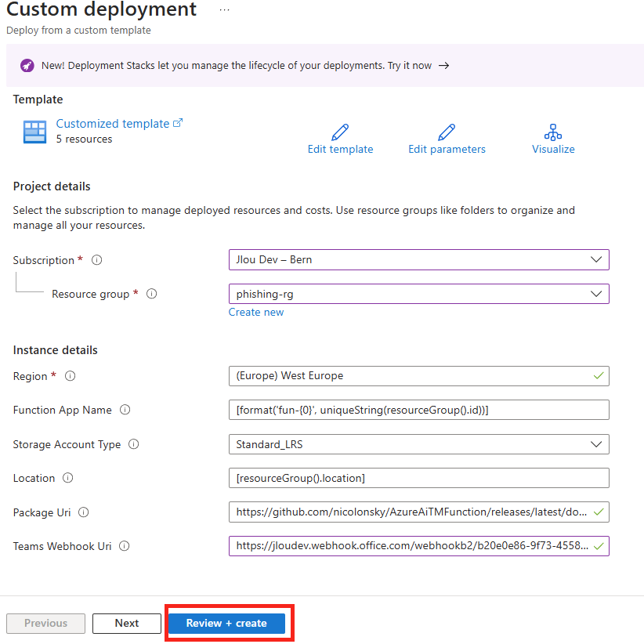Image resolution: width=644 pixels, height=644 pixels.
Task: Click the Project details heading
Action: click(52, 186)
